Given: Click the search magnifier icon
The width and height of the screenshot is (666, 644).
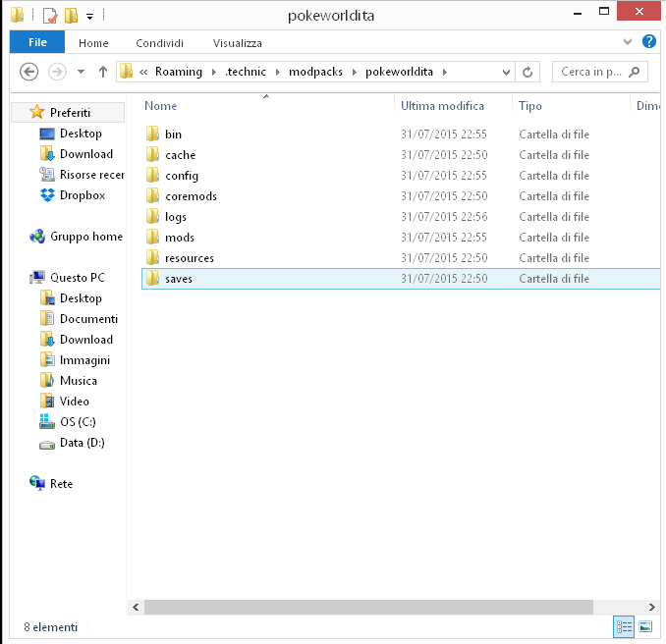Looking at the screenshot, I should point(635,72).
